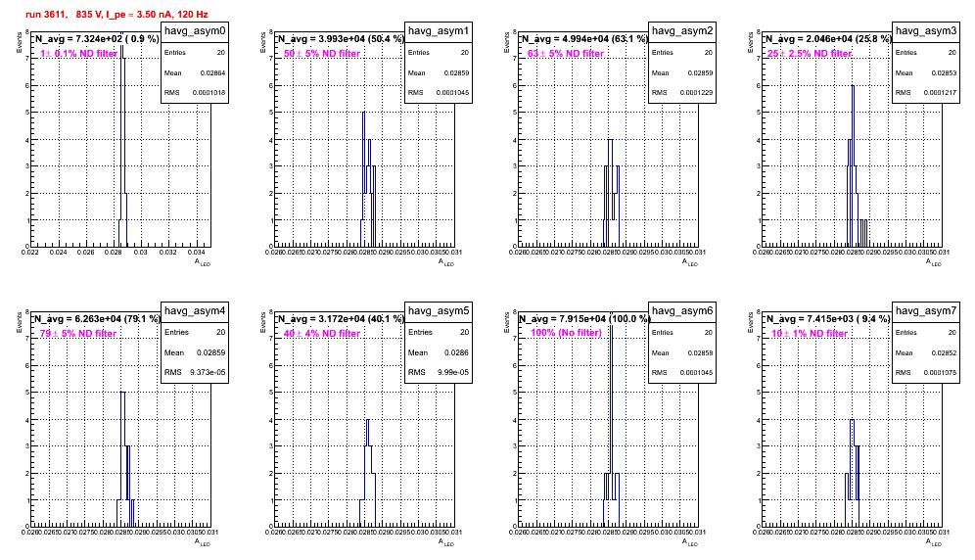Click RMS value 0.0001229 in havg_asym2
Image resolution: width=975 pixels, height=560 pixels.
point(696,93)
